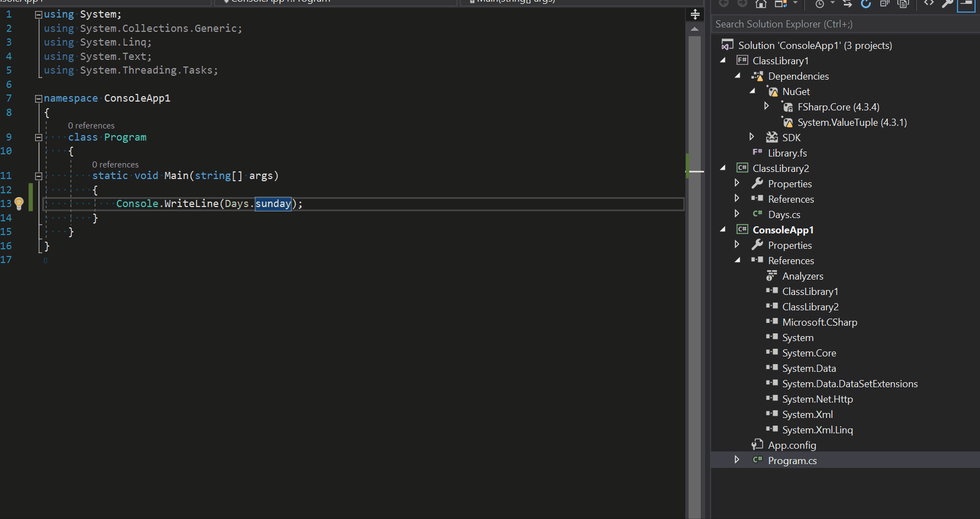Click the back navigation arrow icon
980x519 pixels.
(723, 4)
